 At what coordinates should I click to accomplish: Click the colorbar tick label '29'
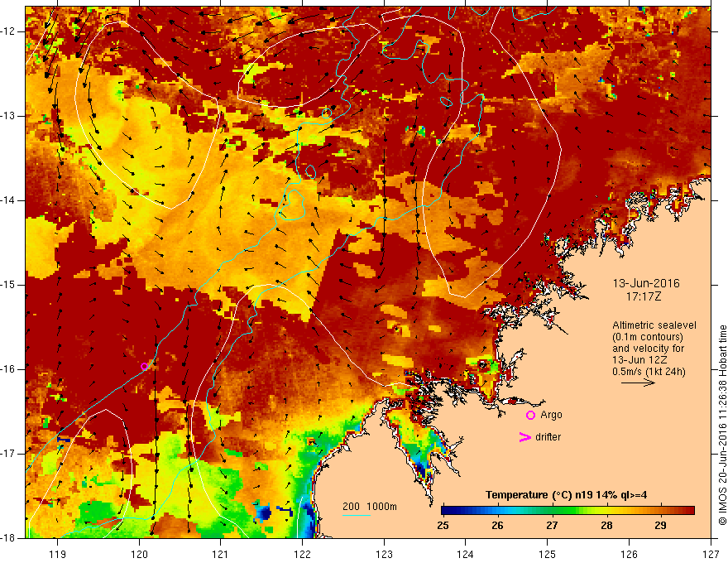[x=661, y=526]
